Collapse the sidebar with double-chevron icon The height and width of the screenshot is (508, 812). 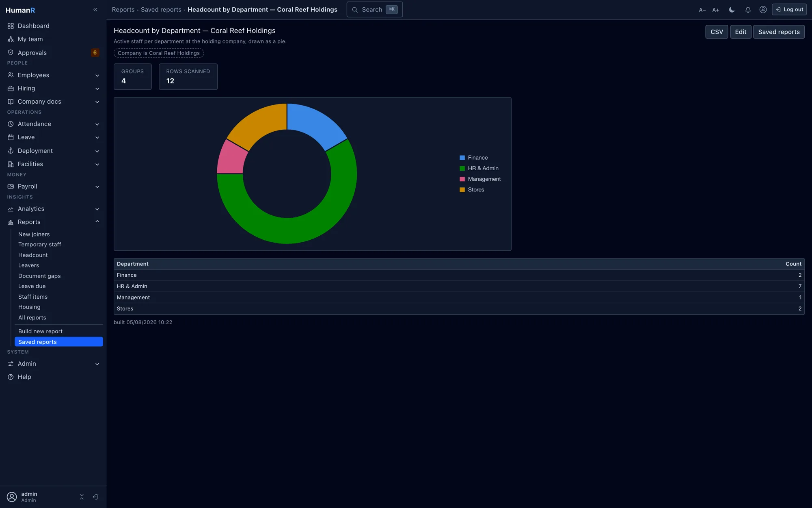click(x=95, y=10)
